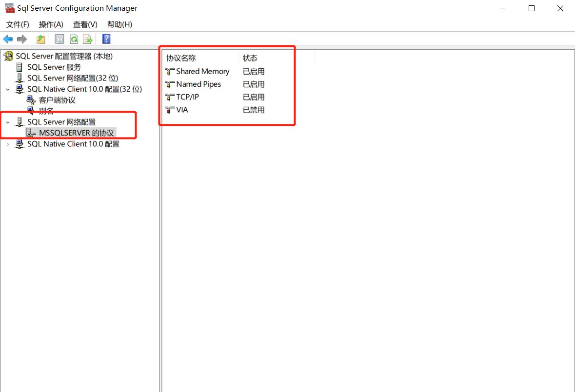Click 已禁用 status of VIA
575x392 pixels.
tap(254, 110)
